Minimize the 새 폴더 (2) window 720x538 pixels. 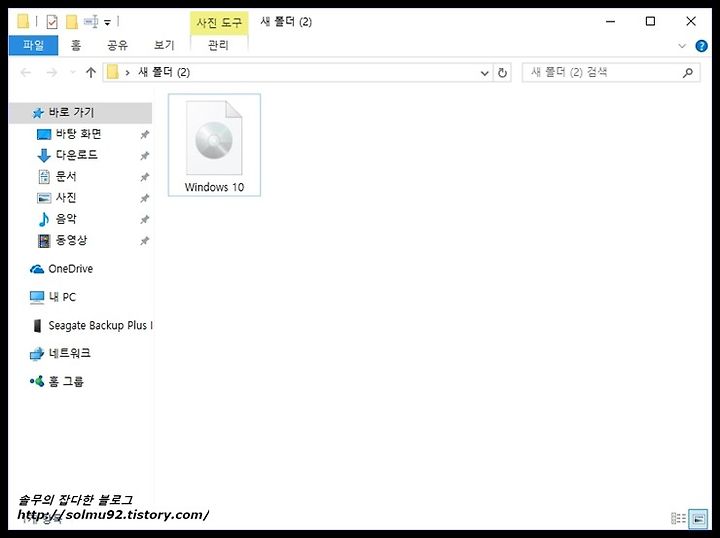coord(610,22)
